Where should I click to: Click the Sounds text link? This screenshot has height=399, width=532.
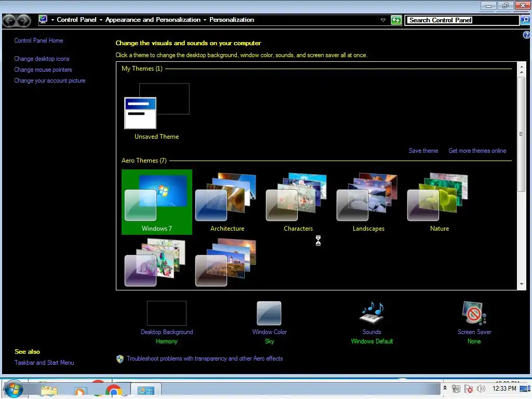click(x=372, y=332)
